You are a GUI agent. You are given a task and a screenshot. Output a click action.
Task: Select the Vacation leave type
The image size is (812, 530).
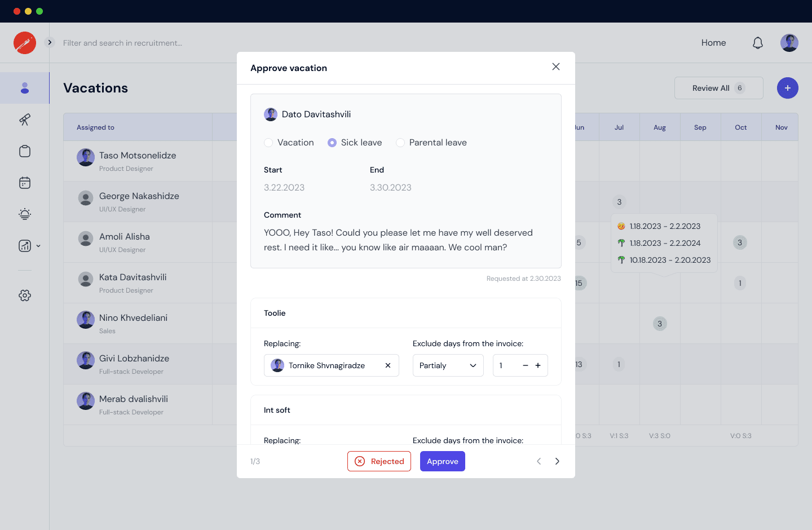(268, 143)
